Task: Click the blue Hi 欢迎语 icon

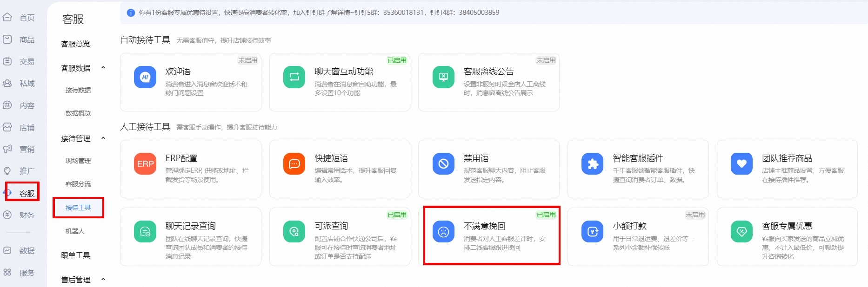Action: pyautogui.click(x=145, y=77)
